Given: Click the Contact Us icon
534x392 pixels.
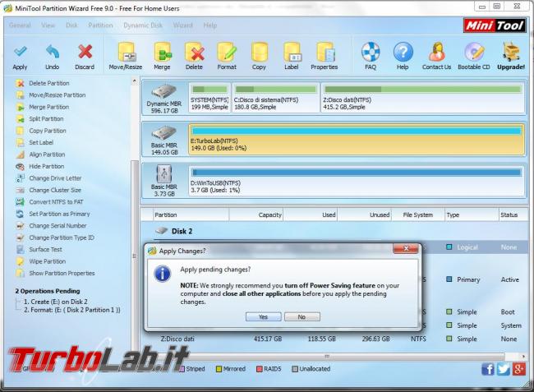Looking at the screenshot, I should 436,52.
